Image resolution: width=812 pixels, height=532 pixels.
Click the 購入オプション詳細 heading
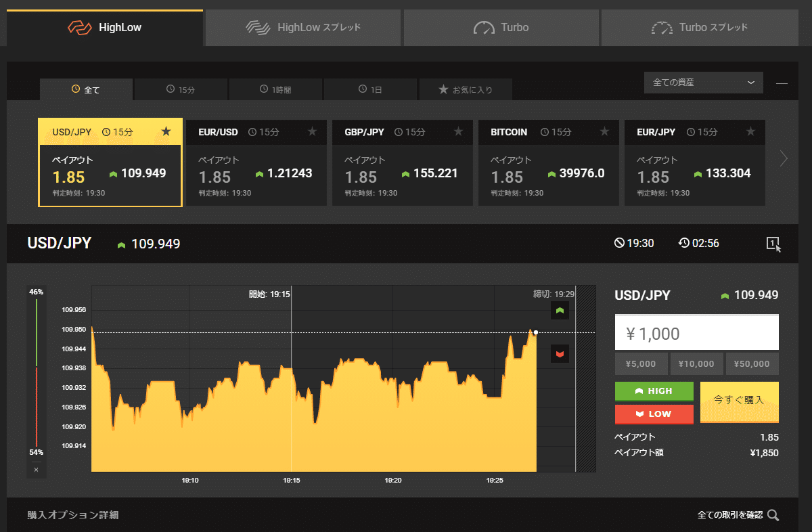(x=73, y=515)
